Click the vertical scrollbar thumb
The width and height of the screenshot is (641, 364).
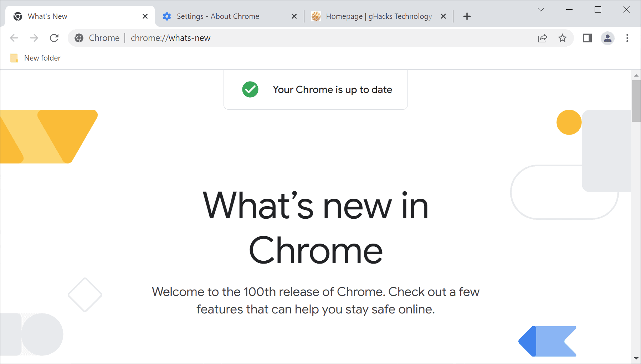(636, 101)
